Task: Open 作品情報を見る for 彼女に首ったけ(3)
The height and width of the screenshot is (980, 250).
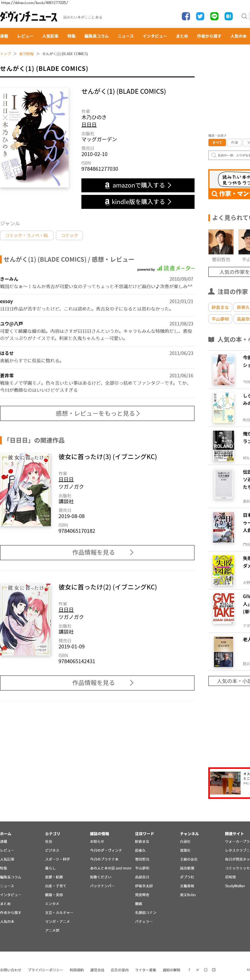Action: pyautogui.click(x=97, y=552)
